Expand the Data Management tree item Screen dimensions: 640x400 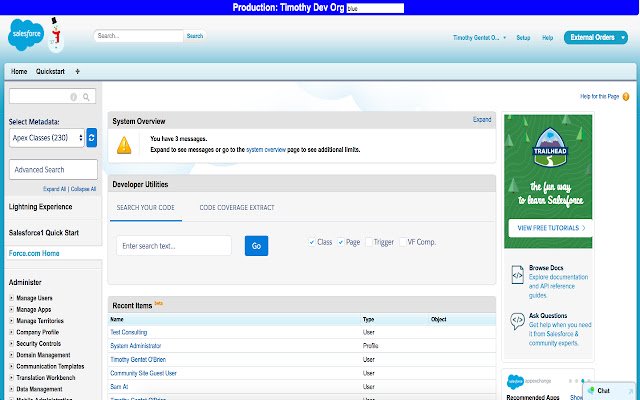(11, 389)
